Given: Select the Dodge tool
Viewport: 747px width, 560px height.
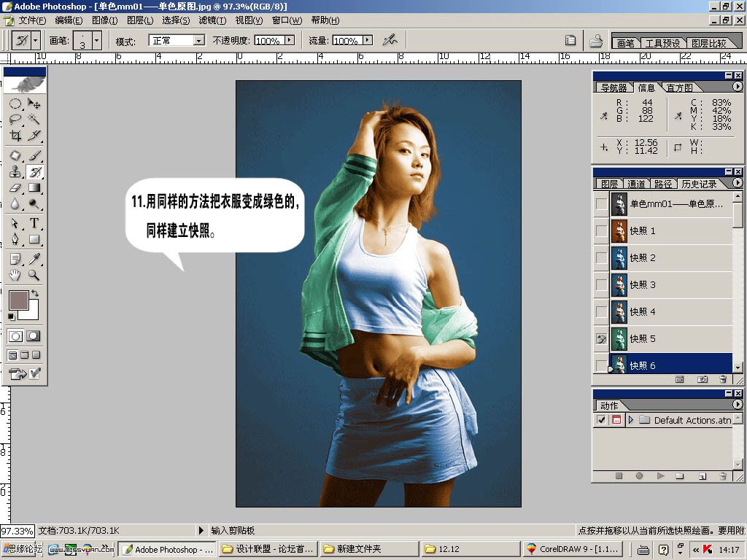Looking at the screenshot, I should [34, 204].
